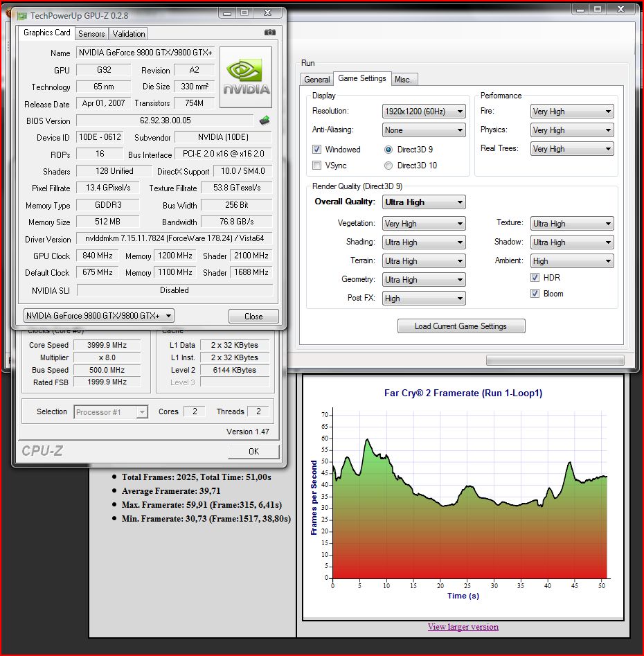The width and height of the screenshot is (644, 656).
Task: Click the CPU-Z Bus Speed 500.0 MHz value
Action: coord(107,370)
